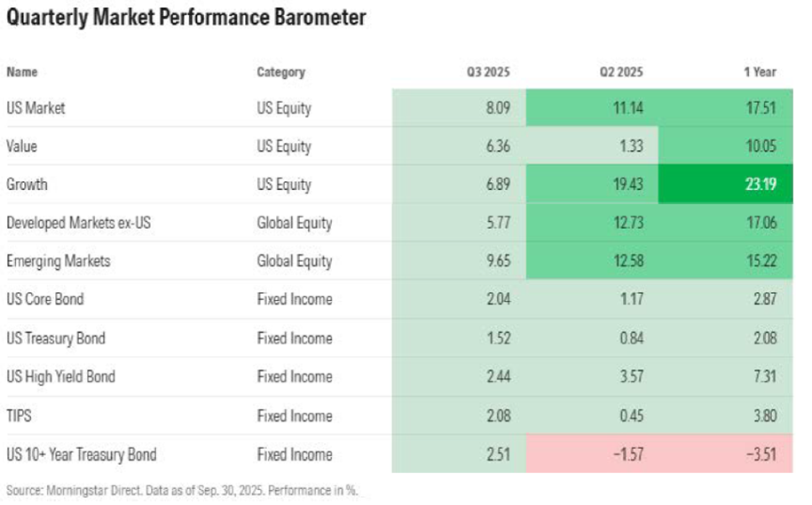812x505 pixels.
Task: Select the 19.43 Growth Q2 cell
Action: 593,185
